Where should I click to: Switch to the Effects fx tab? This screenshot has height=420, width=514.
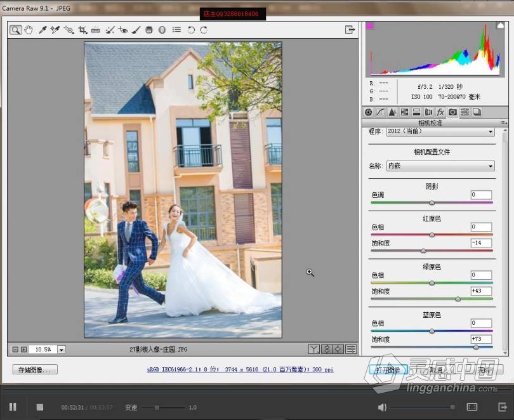point(440,112)
